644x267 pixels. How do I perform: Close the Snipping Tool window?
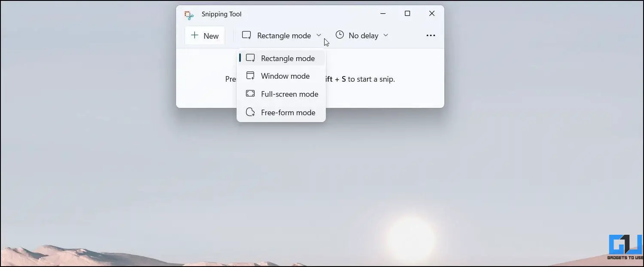tap(432, 14)
